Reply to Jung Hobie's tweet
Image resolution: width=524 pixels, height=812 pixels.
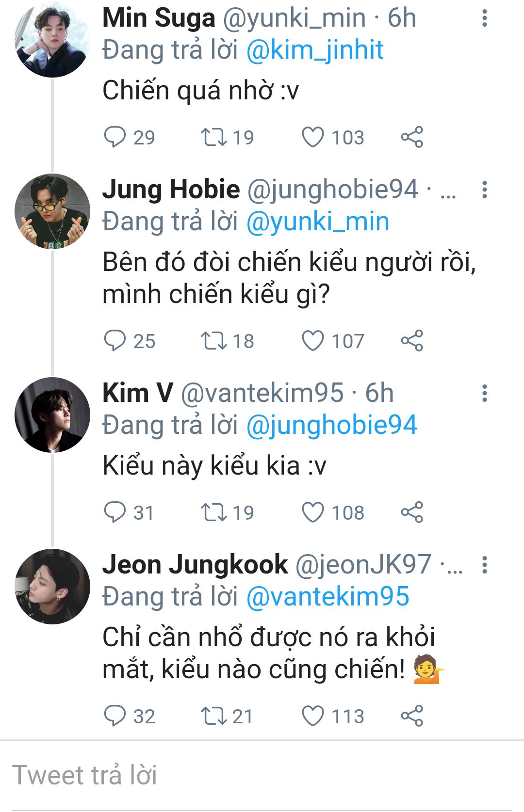click(x=115, y=341)
